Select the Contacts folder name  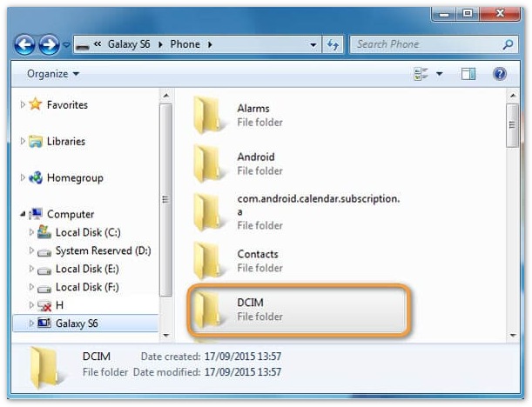[x=258, y=254]
